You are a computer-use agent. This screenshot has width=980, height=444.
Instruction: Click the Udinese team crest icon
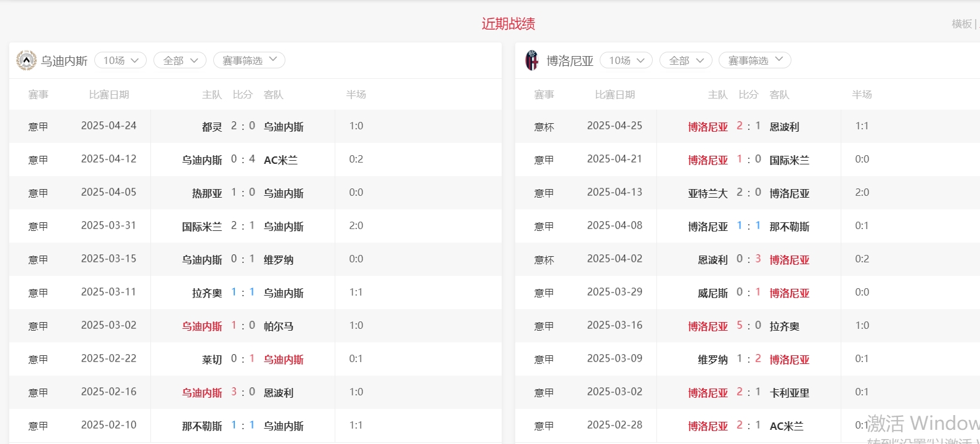(x=26, y=60)
